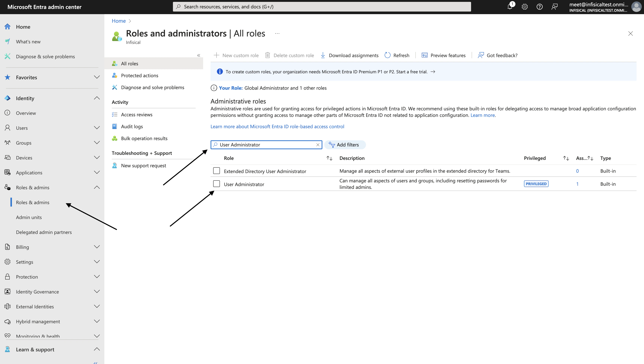Screen dimensions: 644x364
Task: Click the assignment count 1 for User Administrator
Action: coord(577,184)
